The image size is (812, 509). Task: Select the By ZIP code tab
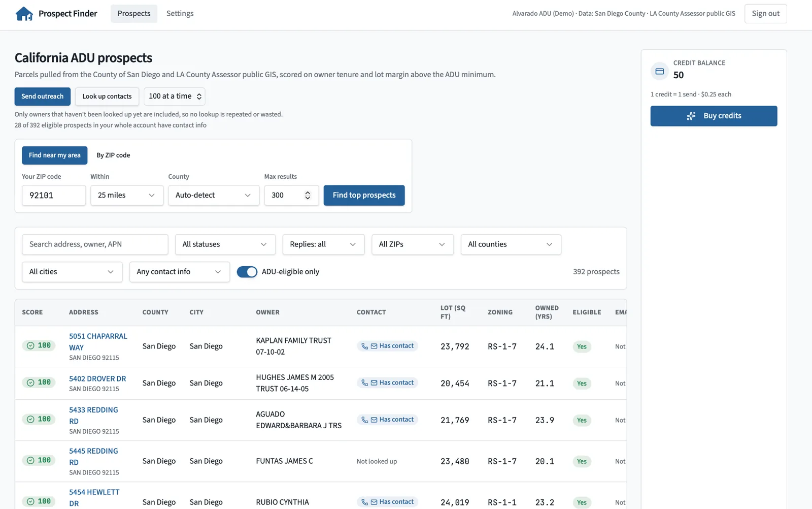(113, 155)
